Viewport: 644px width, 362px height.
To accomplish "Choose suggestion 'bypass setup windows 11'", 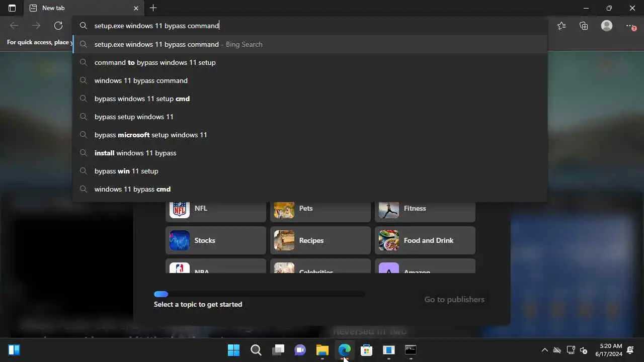I will [310, 117].
